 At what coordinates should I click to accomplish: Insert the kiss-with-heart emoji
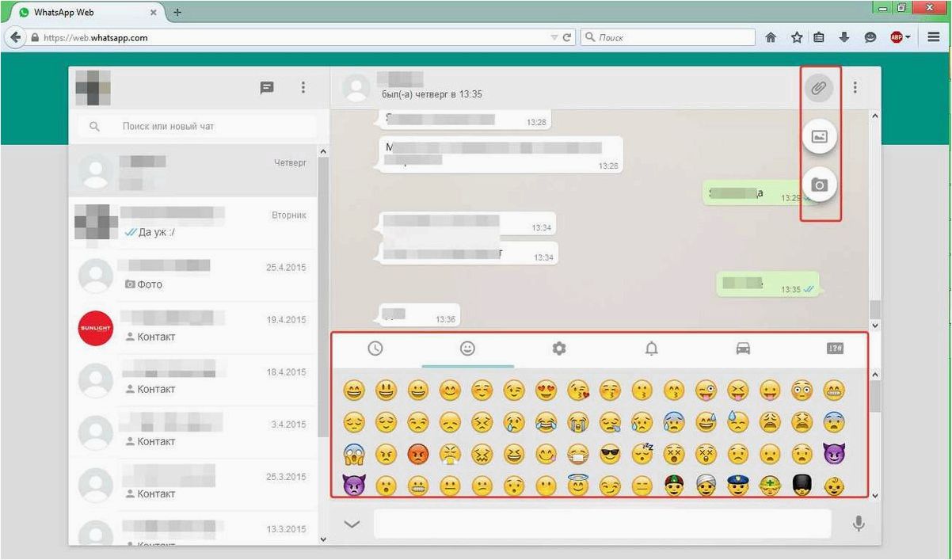coord(578,390)
